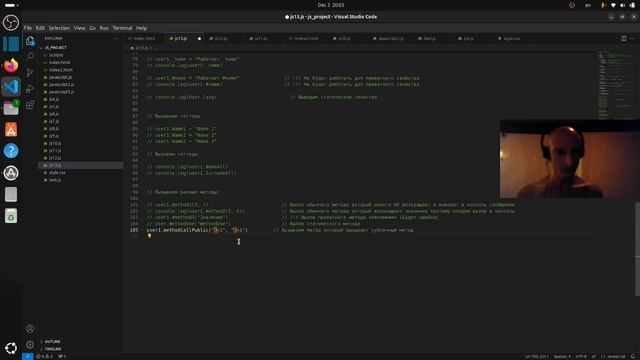This screenshot has height=360, width=640.
Task: Open OBS Studio from the dock
Action: pos(11,22)
